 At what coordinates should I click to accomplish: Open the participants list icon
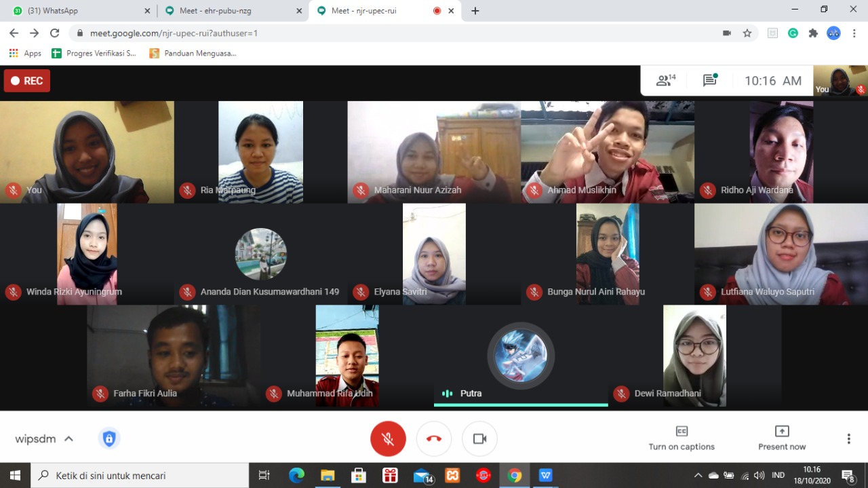(666, 81)
